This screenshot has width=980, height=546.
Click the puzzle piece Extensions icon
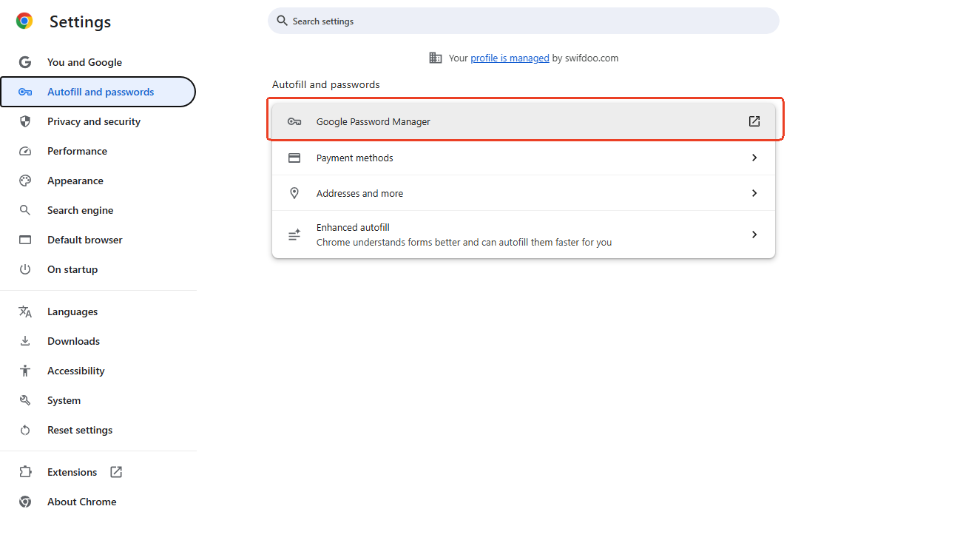[x=25, y=472]
